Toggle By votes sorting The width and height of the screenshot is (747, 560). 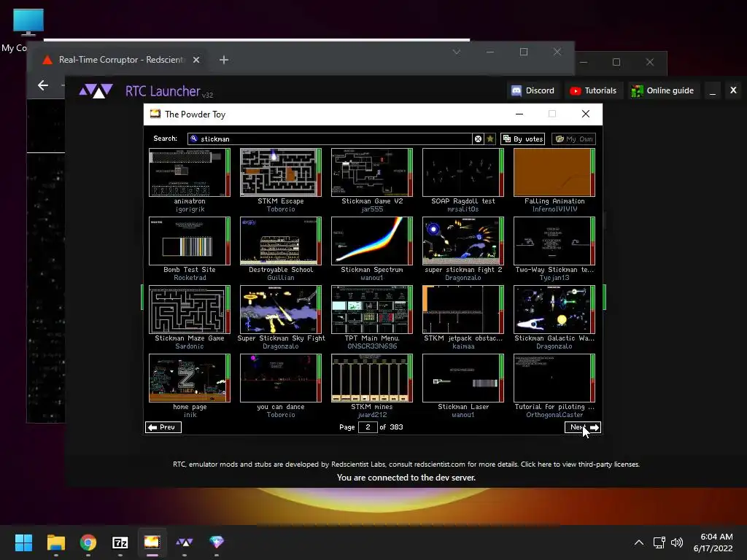[x=522, y=139]
